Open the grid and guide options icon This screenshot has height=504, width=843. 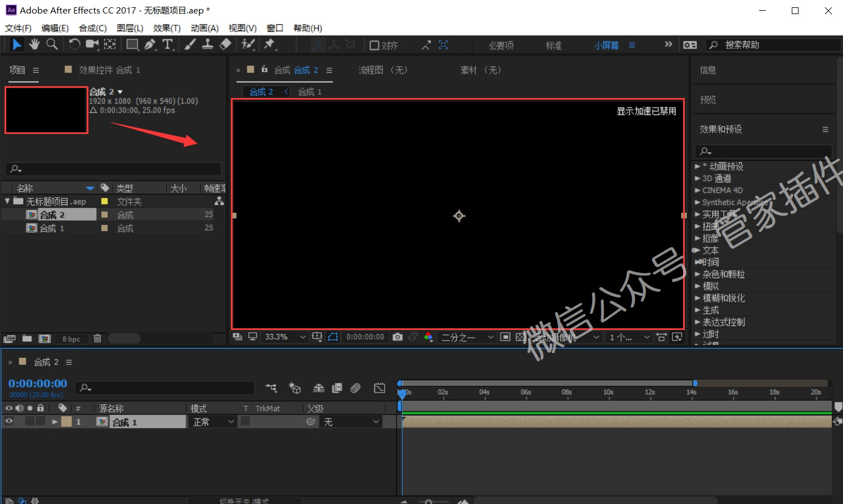coord(317,337)
